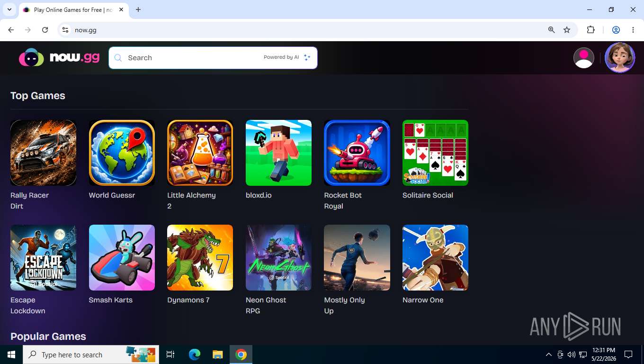The image size is (644, 364).
Task: Open Neon Ghost RPG game icon
Action: click(278, 257)
